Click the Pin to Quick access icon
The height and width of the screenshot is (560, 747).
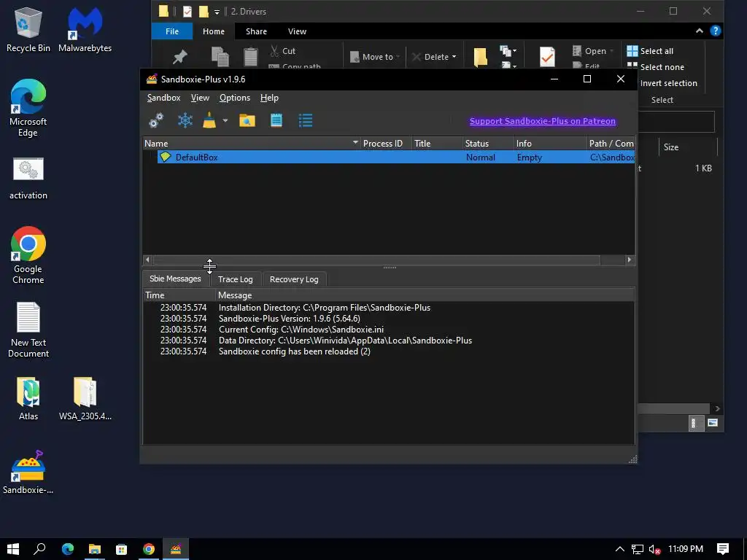click(x=179, y=57)
